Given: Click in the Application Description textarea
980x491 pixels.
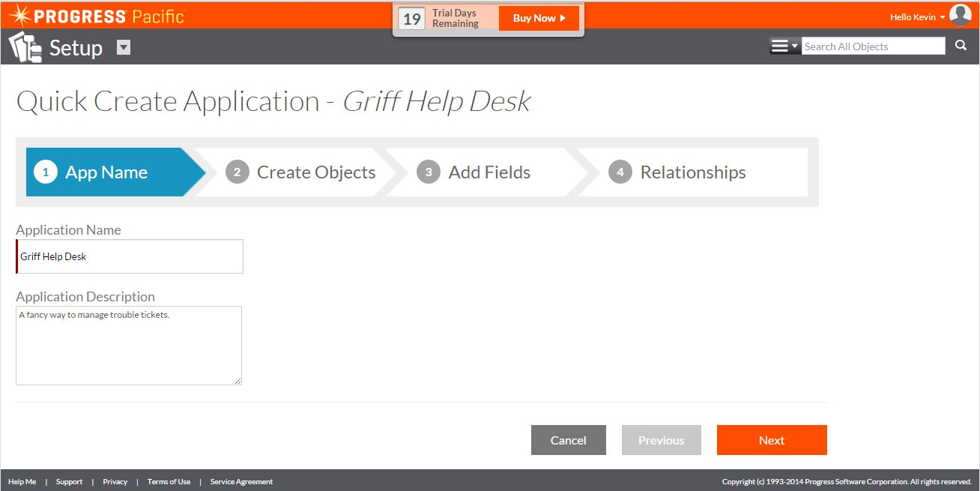Looking at the screenshot, I should (128, 346).
